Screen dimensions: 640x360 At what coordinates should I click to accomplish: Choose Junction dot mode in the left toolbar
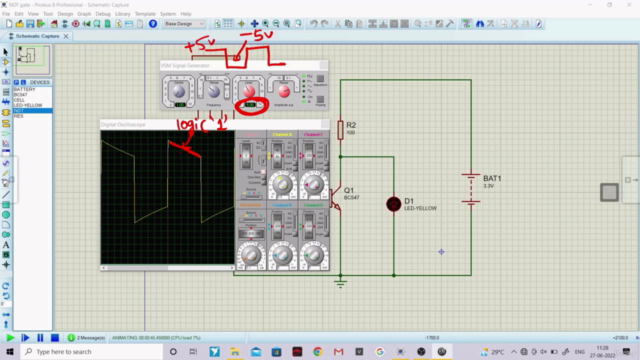click(6, 72)
